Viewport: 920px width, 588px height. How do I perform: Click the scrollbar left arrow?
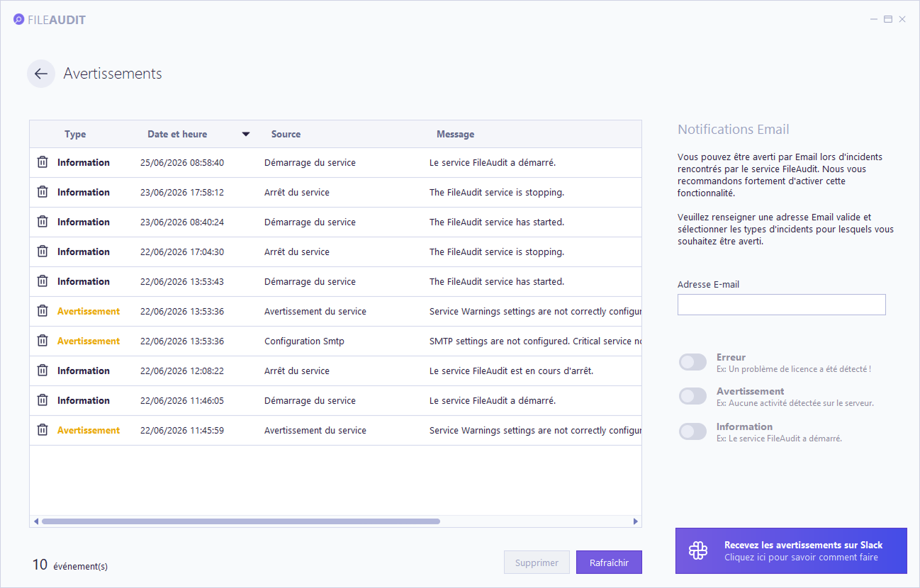click(x=35, y=521)
